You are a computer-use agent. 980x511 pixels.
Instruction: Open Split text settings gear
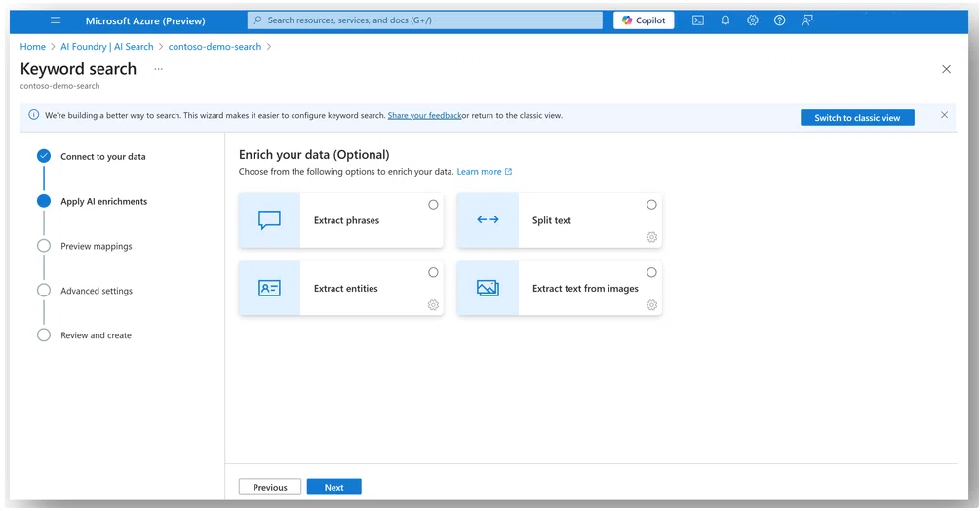pyautogui.click(x=651, y=237)
